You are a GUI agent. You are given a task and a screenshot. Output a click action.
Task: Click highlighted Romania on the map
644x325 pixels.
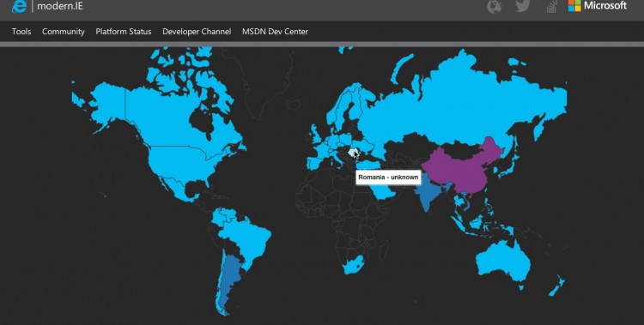point(351,153)
